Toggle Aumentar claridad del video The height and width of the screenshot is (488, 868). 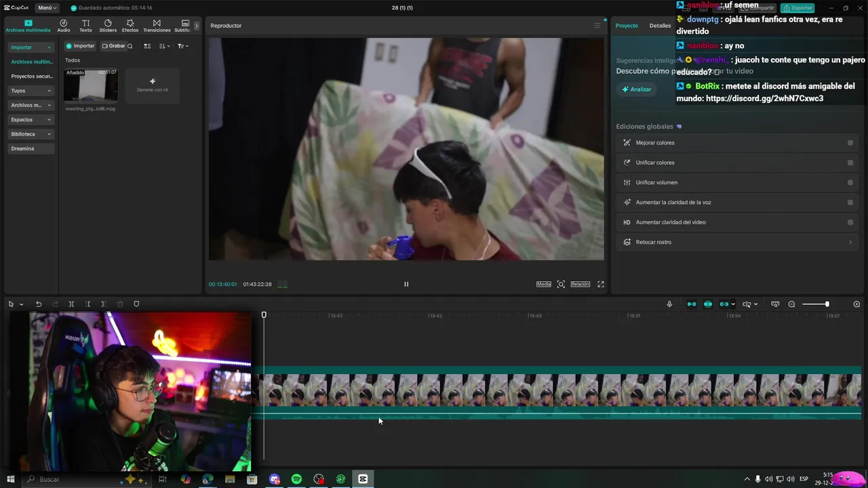coord(850,222)
